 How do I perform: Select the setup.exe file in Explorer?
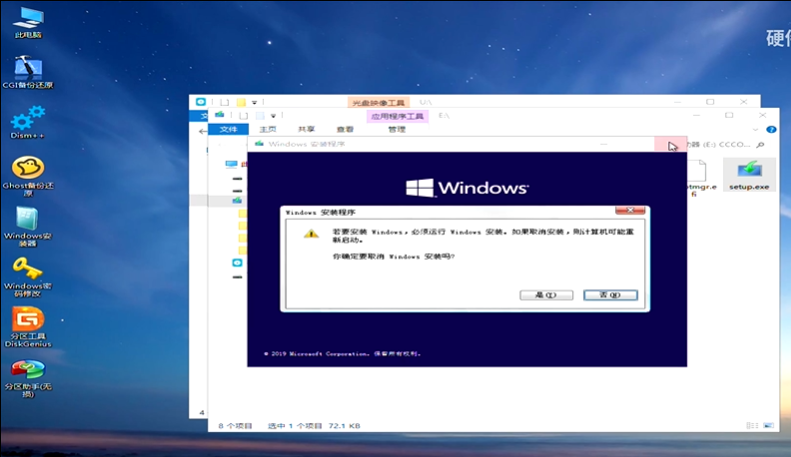click(749, 175)
